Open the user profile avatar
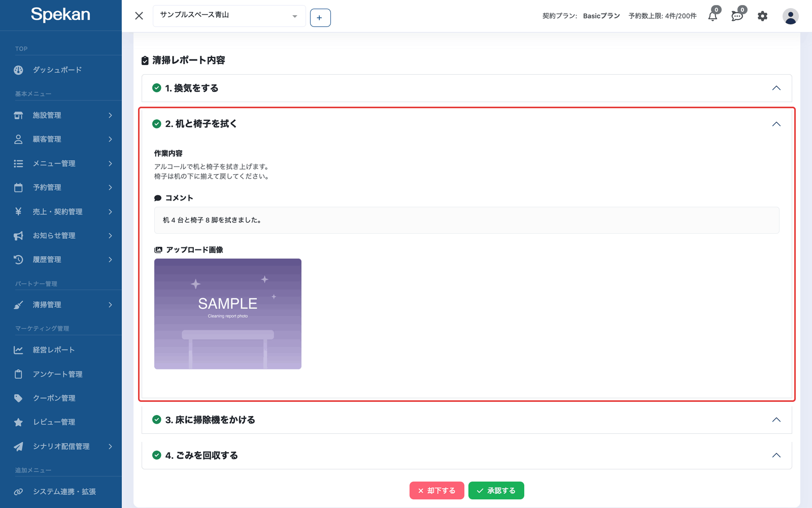The width and height of the screenshot is (812, 508). 790,16
